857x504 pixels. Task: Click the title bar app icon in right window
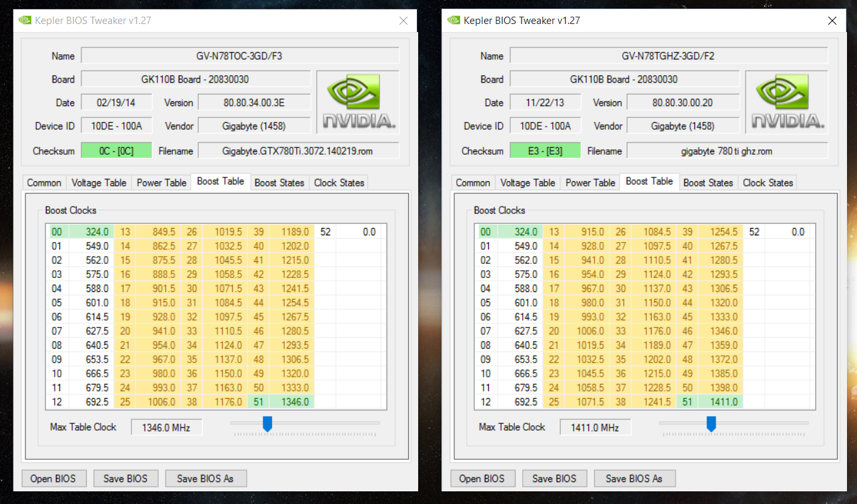tap(453, 20)
